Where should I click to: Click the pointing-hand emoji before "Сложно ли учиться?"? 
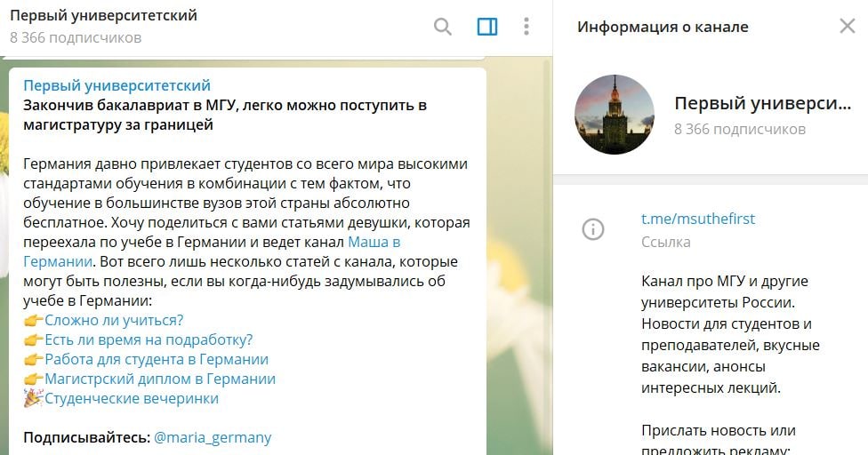pyautogui.click(x=33, y=321)
